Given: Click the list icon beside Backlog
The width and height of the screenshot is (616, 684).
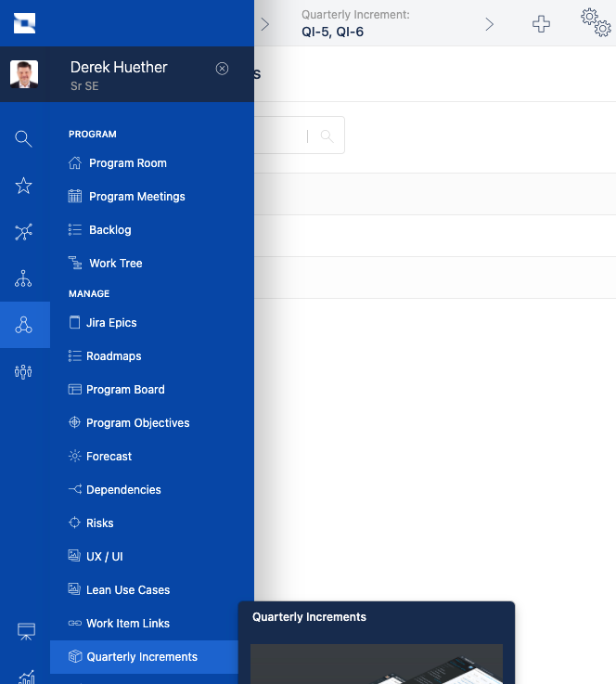Looking at the screenshot, I should (75, 229).
